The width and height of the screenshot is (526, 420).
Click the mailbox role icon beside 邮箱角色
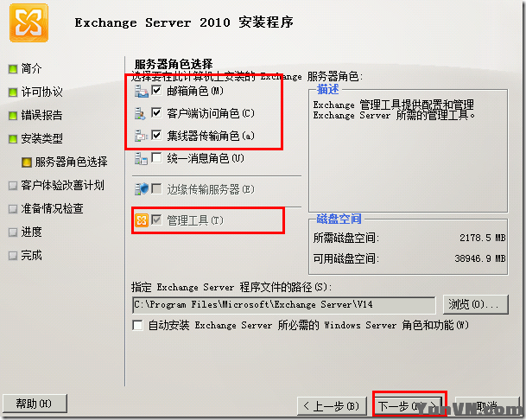click(x=142, y=92)
